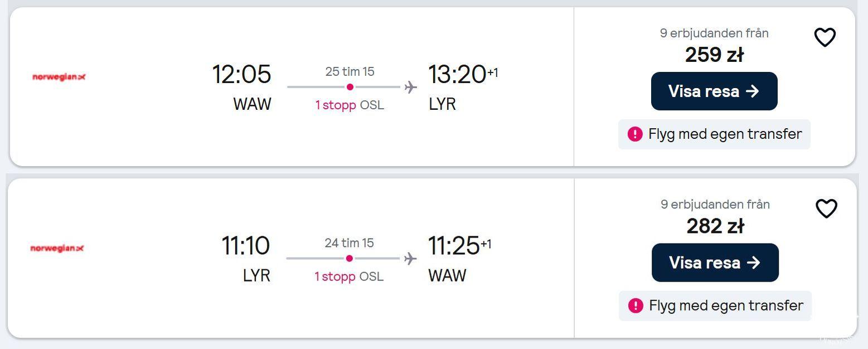Click the stop dot on the 24 tim 15 line
Screen dimensions: 868x349
coord(349,258)
